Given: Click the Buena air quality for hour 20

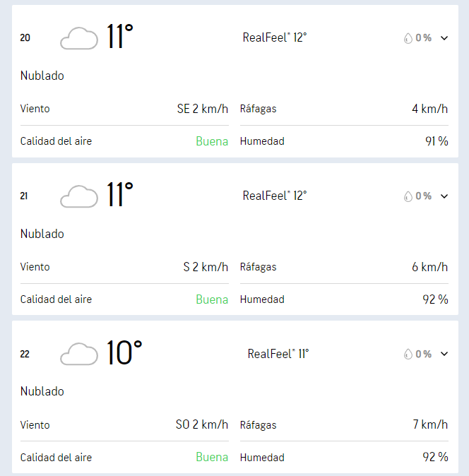Looking at the screenshot, I should (x=212, y=141).
